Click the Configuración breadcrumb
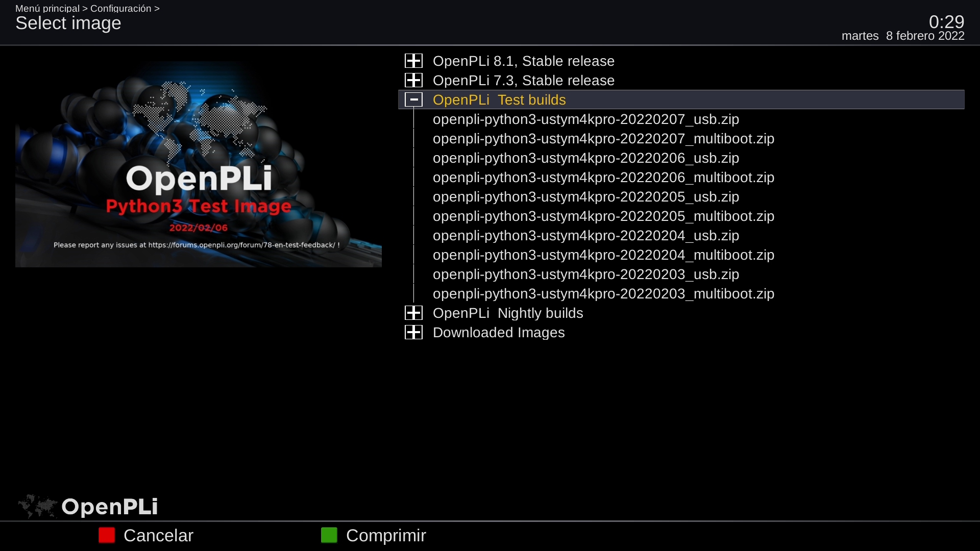Viewport: 980px width, 551px height. [120, 8]
